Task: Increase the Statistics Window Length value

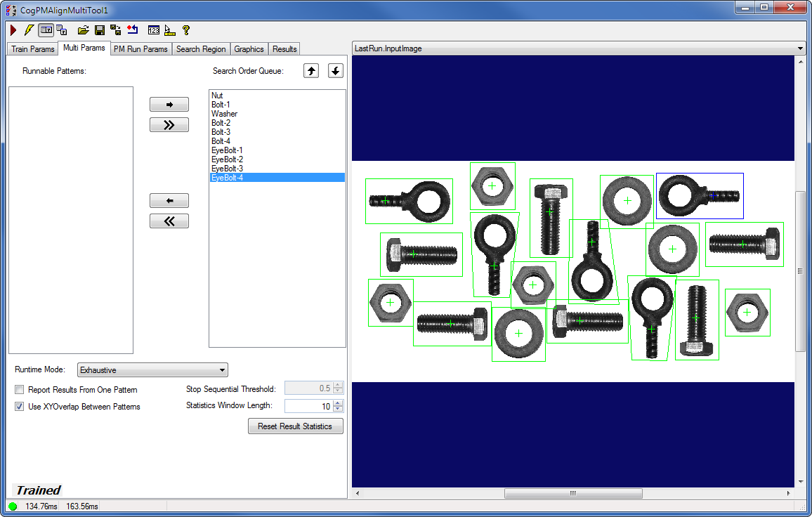Action: (x=338, y=403)
